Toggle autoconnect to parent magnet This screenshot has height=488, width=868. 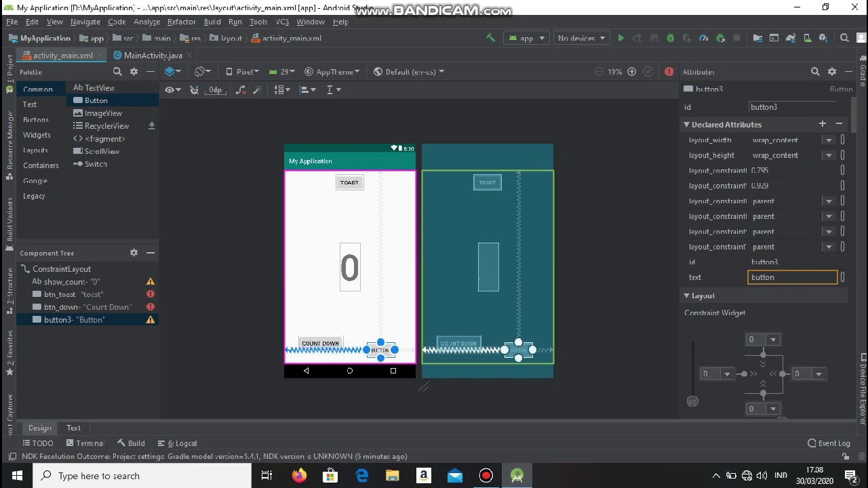click(x=194, y=89)
